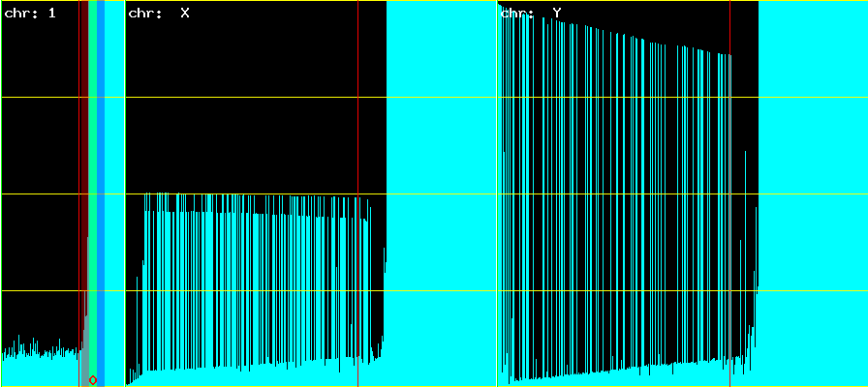This screenshot has width=868, height=387.
Task: Click the cyan block right of the chr Y signal
Action: [x=812, y=193]
